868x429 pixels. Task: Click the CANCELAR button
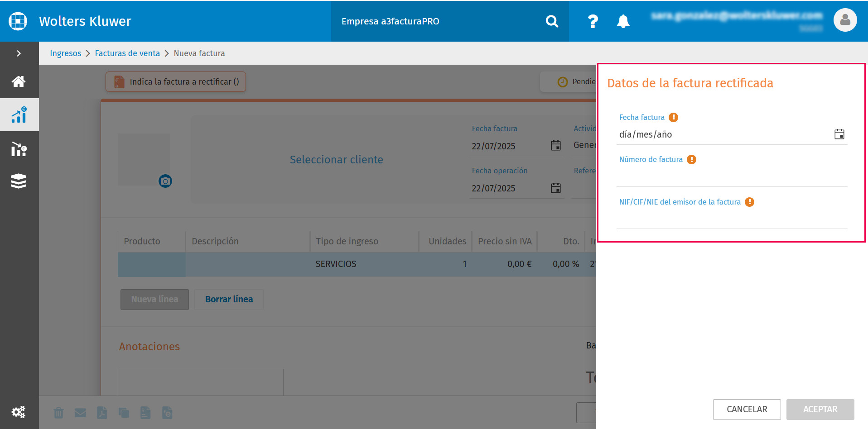tap(747, 410)
